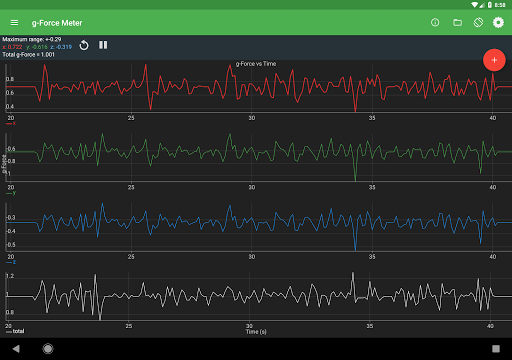The height and width of the screenshot is (360, 512).
Task: Click the Total g-Force readout text
Action: (28, 54)
